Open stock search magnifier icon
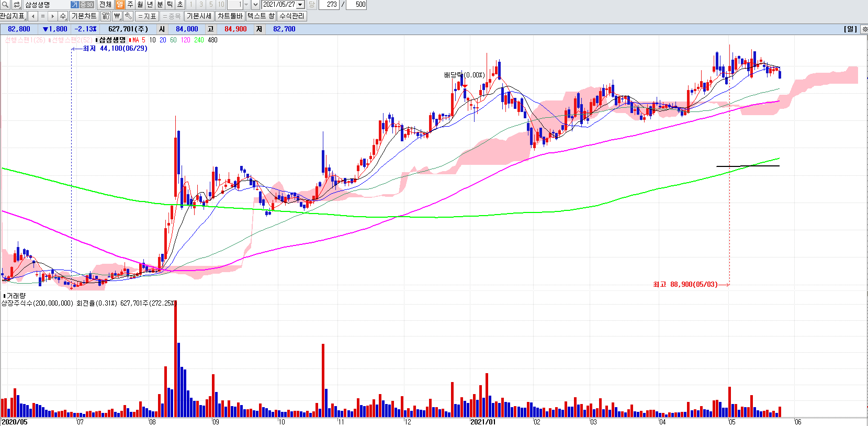The width and height of the screenshot is (868, 426). click(5, 5)
